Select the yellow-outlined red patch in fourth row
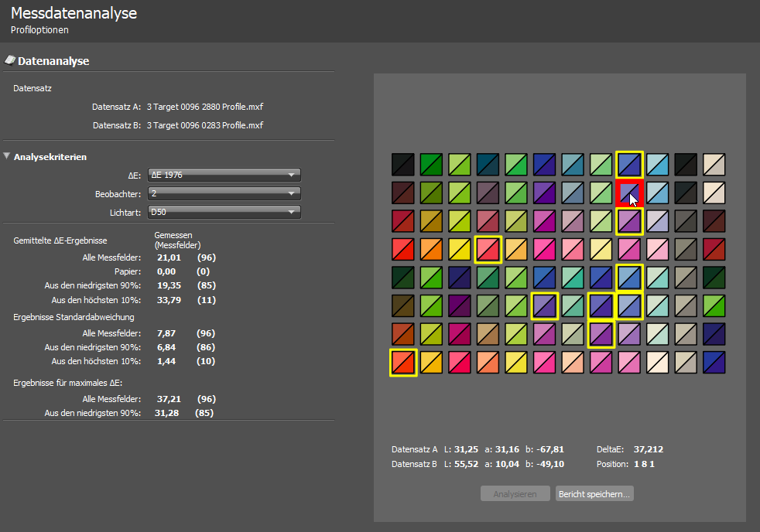Image resolution: width=760 pixels, height=532 pixels. tap(488, 249)
